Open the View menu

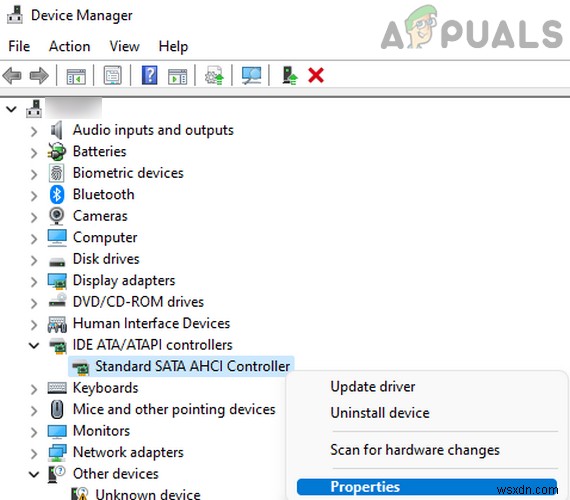pyautogui.click(x=124, y=47)
